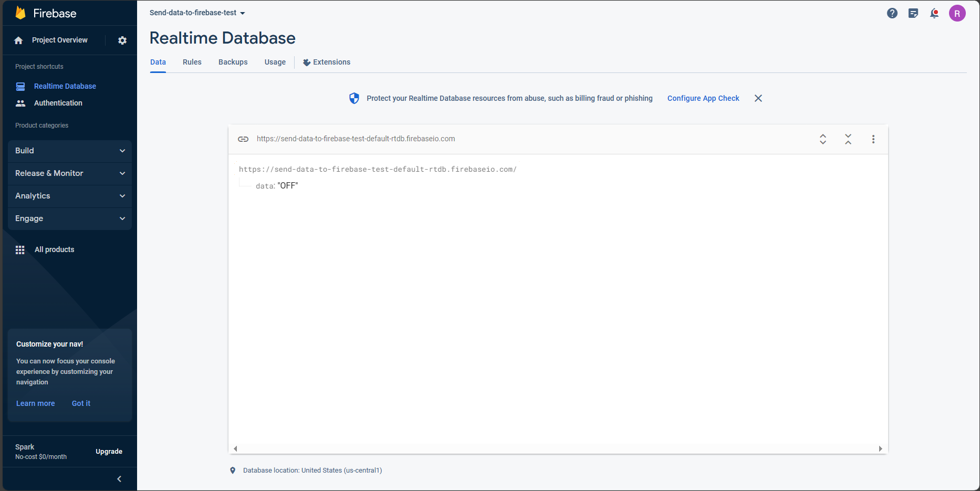Open project settings gear

point(122,40)
